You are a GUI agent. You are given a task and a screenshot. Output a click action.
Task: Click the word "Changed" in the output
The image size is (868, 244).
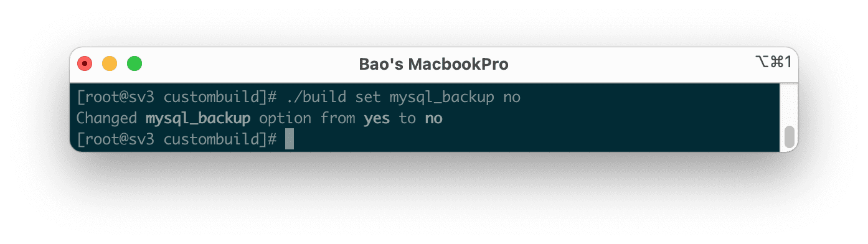pyautogui.click(x=106, y=118)
